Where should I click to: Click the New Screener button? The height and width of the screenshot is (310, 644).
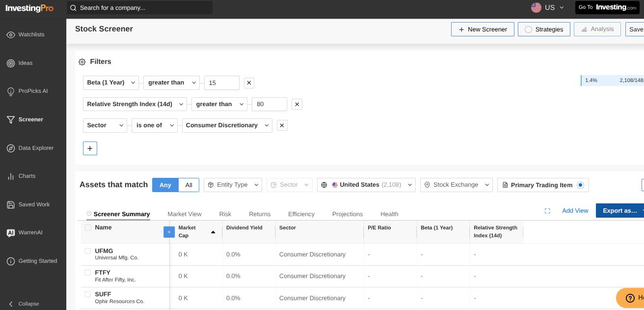[x=483, y=29]
